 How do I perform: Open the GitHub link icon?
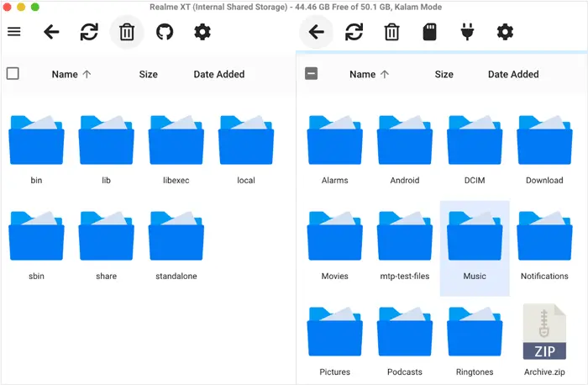tap(165, 32)
